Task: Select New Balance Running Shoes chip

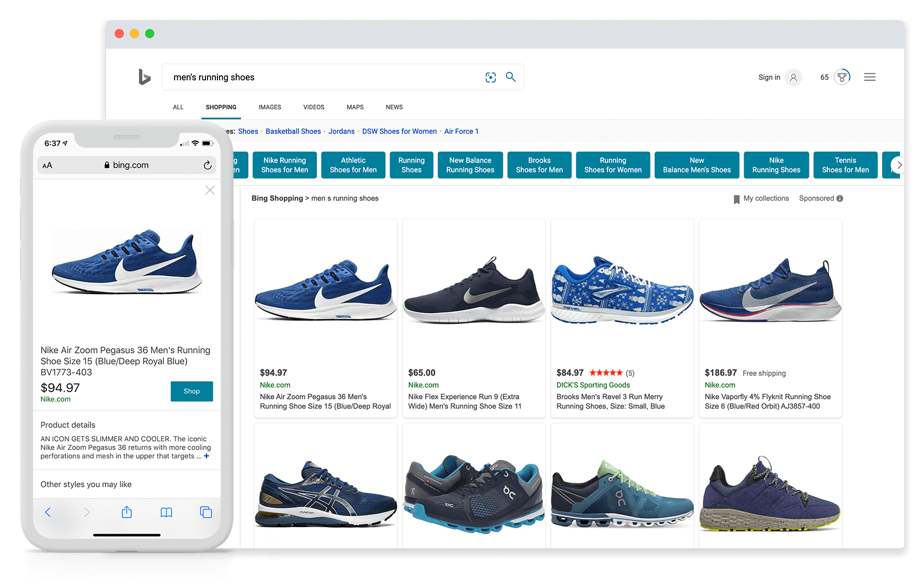Action: coord(470,165)
